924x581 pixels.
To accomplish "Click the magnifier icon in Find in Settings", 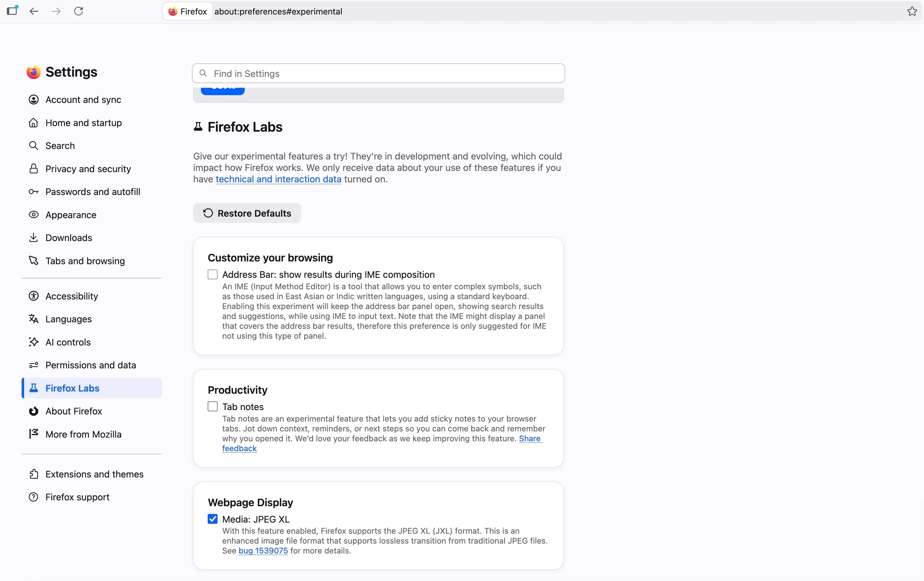I will 203,73.
